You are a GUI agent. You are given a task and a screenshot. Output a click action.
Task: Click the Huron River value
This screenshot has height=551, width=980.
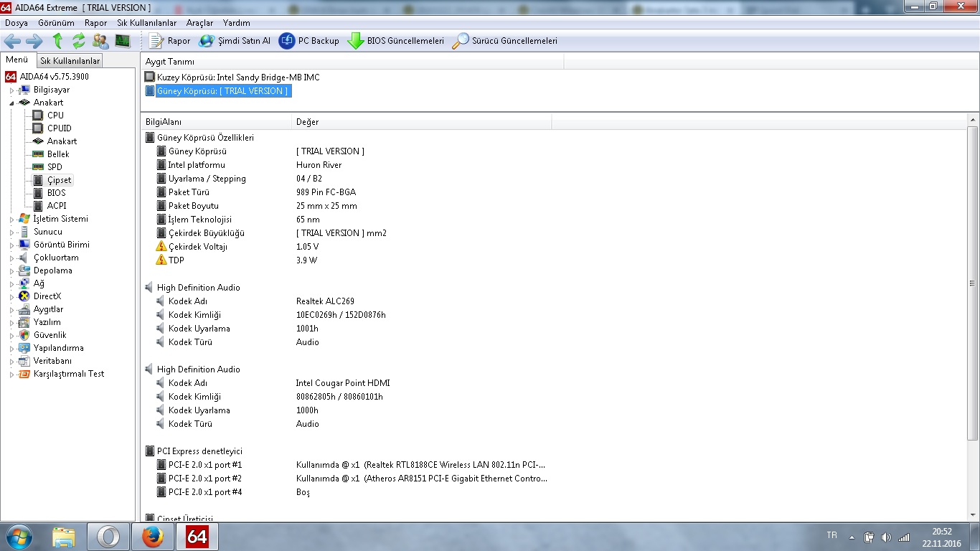click(319, 165)
